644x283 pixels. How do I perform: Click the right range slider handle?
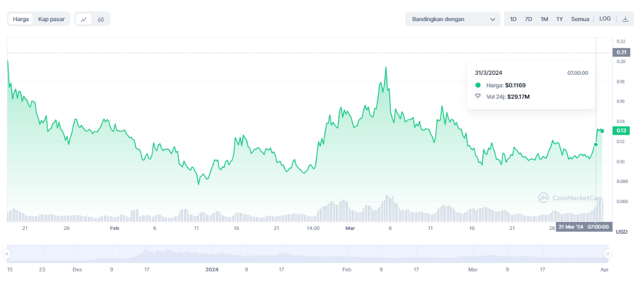(607, 253)
